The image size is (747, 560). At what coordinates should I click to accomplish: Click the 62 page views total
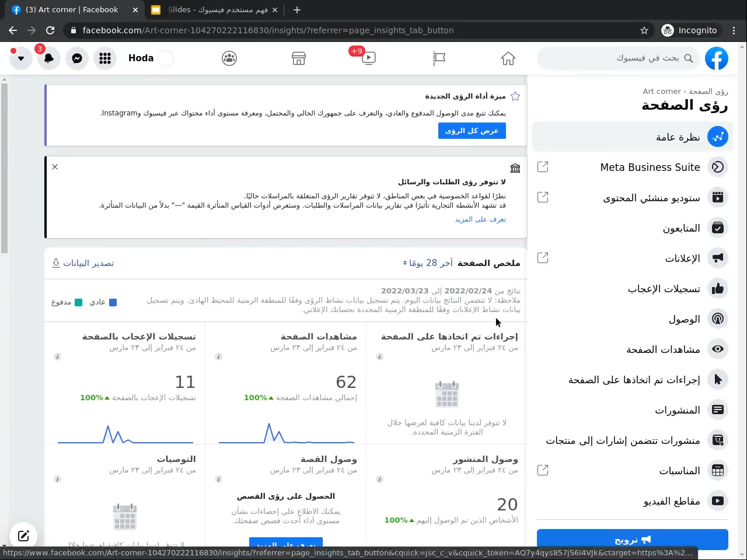pos(346,382)
